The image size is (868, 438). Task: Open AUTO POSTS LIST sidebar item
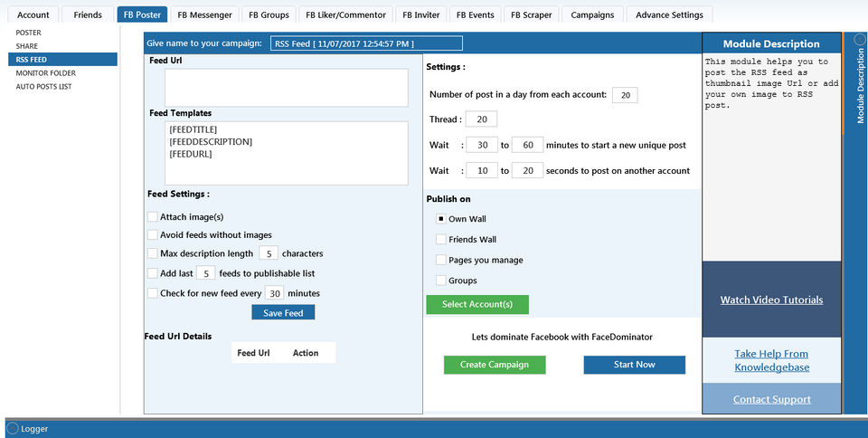coord(43,86)
